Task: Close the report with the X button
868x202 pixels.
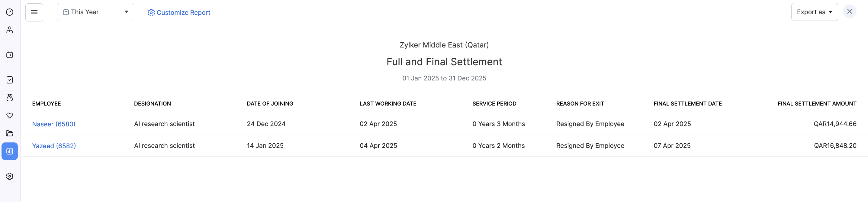Action: point(850,12)
